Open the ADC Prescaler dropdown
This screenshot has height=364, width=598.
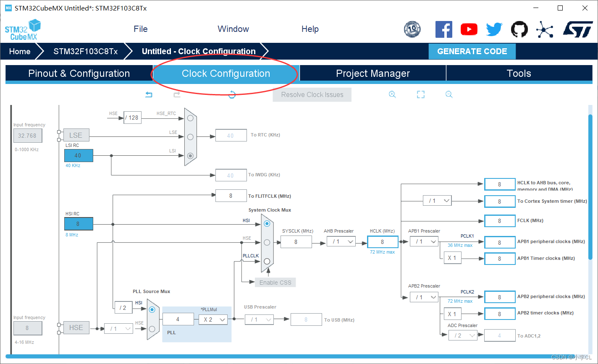pyautogui.click(x=463, y=335)
